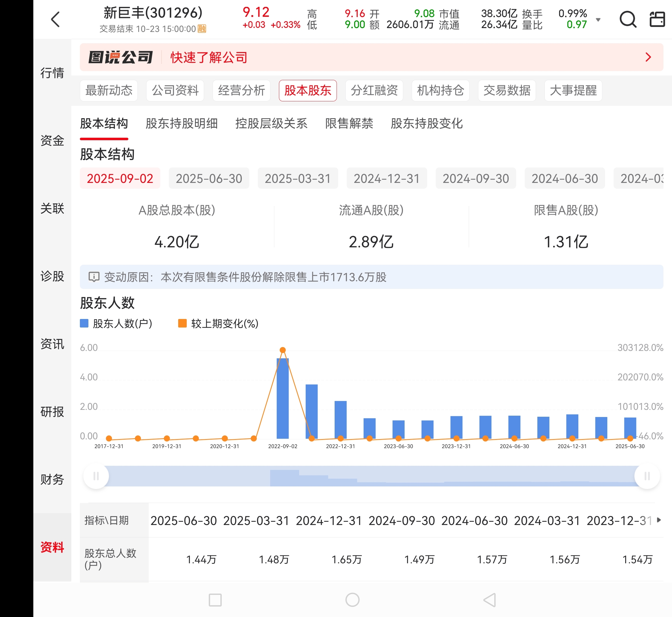The height and width of the screenshot is (617, 672).
Task: Grab the left chart range slider handle
Action: tap(96, 476)
